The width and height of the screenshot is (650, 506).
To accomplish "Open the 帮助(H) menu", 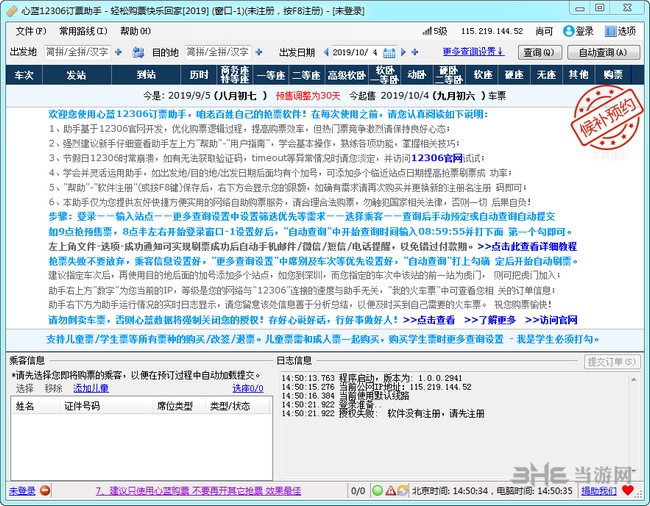I will tap(136, 31).
